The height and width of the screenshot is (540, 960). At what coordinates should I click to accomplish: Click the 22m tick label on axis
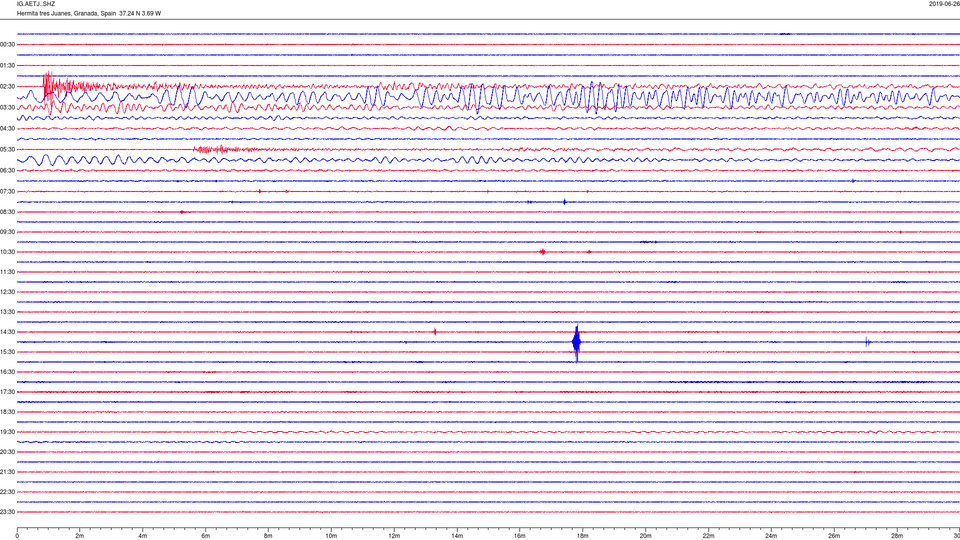click(x=708, y=536)
